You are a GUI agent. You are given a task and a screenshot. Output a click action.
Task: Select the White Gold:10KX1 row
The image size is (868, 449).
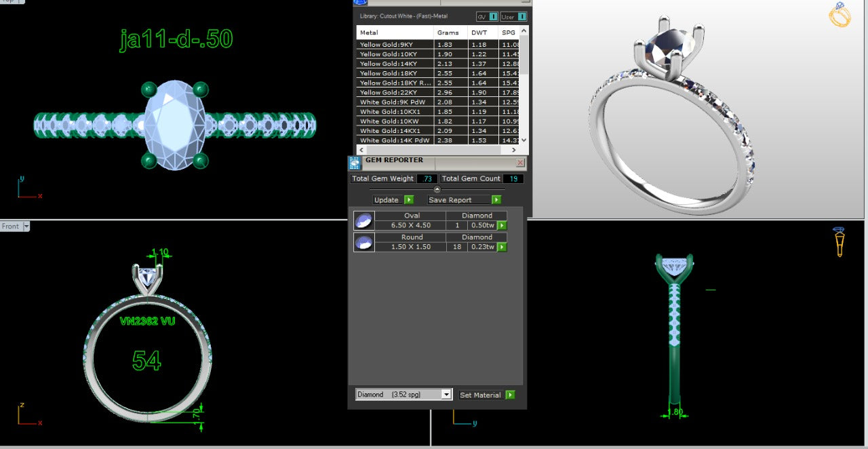438,111
